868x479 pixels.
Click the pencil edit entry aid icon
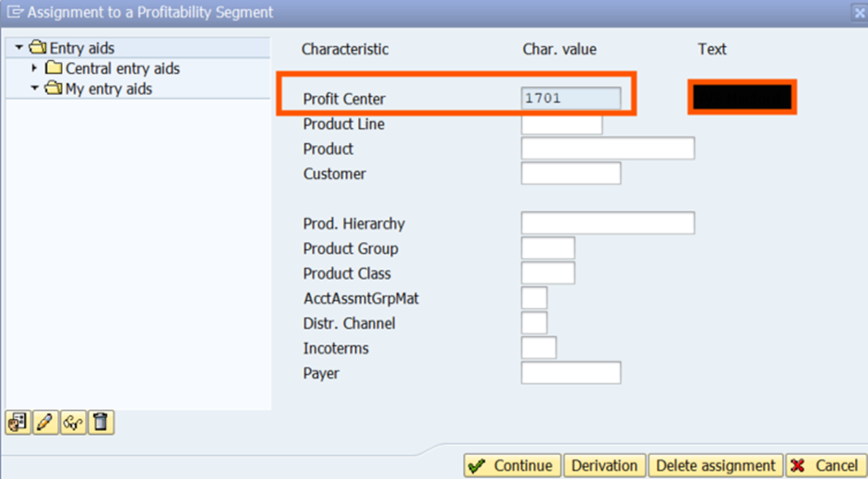coord(45,423)
